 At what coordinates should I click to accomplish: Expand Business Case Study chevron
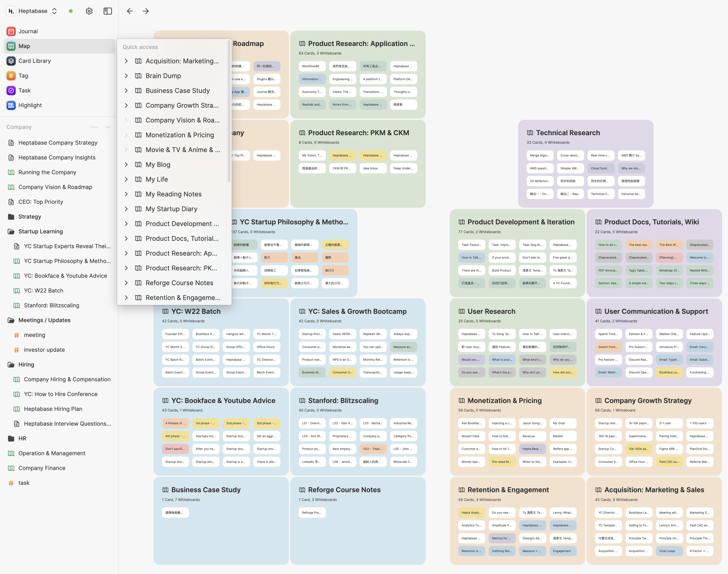(126, 90)
